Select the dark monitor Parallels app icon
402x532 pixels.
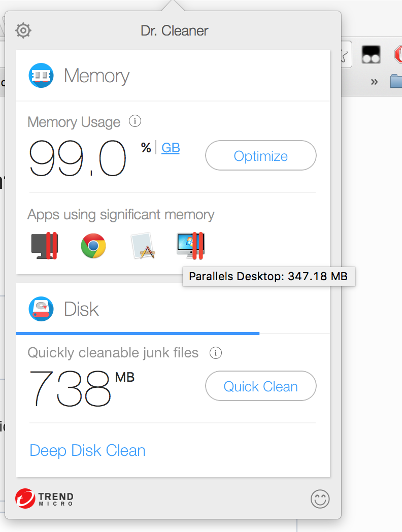coord(45,246)
